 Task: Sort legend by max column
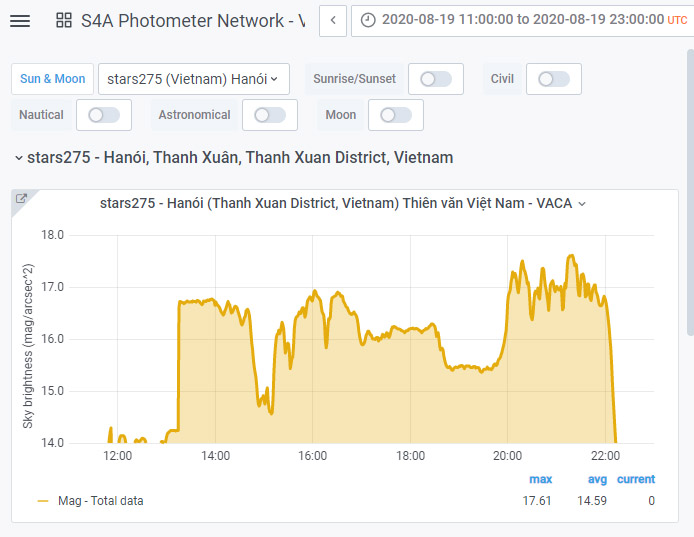tap(540, 479)
